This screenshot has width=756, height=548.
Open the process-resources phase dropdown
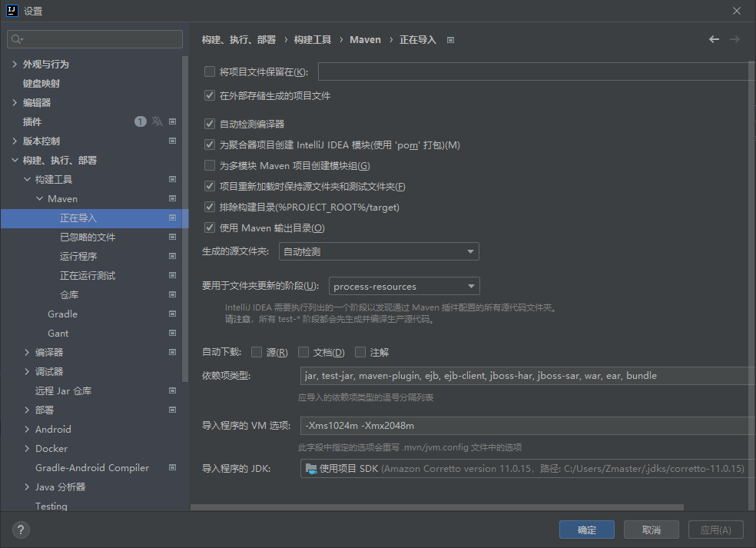470,286
